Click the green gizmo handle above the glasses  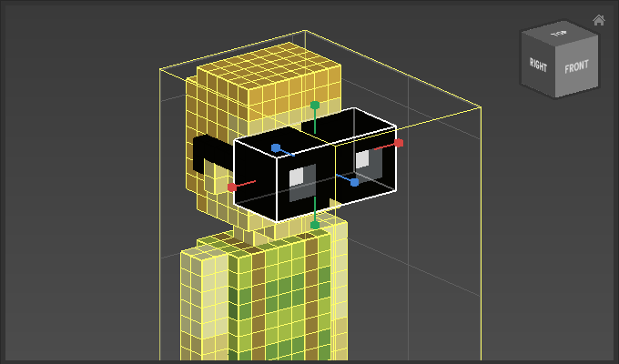[x=315, y=106]
